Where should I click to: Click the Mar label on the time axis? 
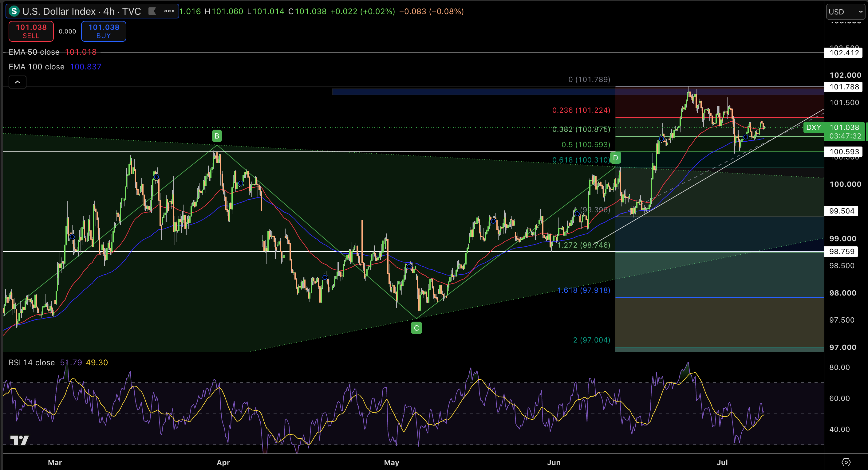click(x=55, y=463)
